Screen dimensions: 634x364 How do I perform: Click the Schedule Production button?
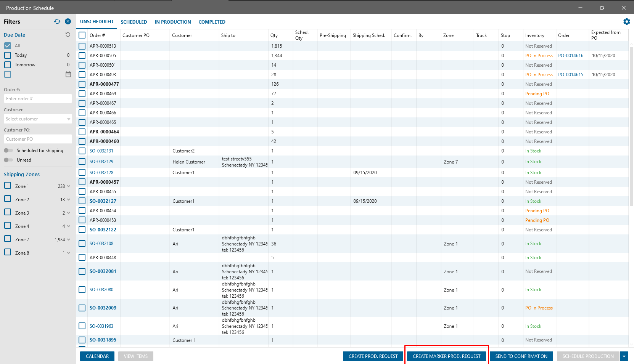[x=588, y=356]
